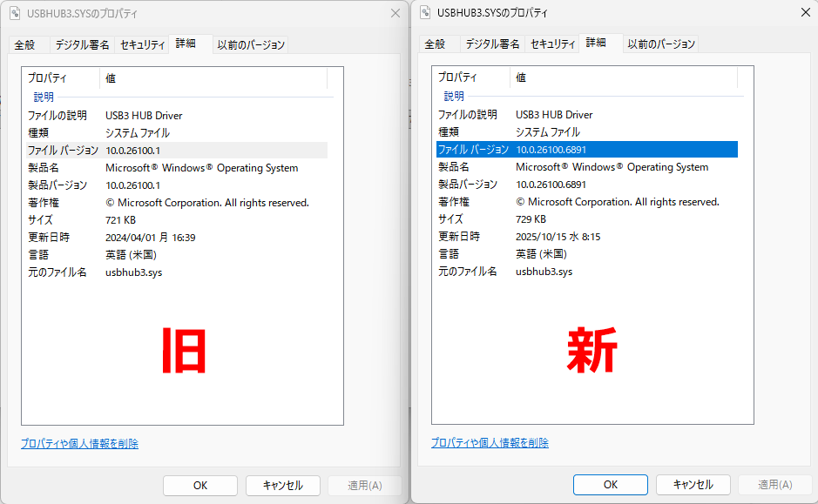Click the file icon in left dialog title bar

(x=15, y=14)
